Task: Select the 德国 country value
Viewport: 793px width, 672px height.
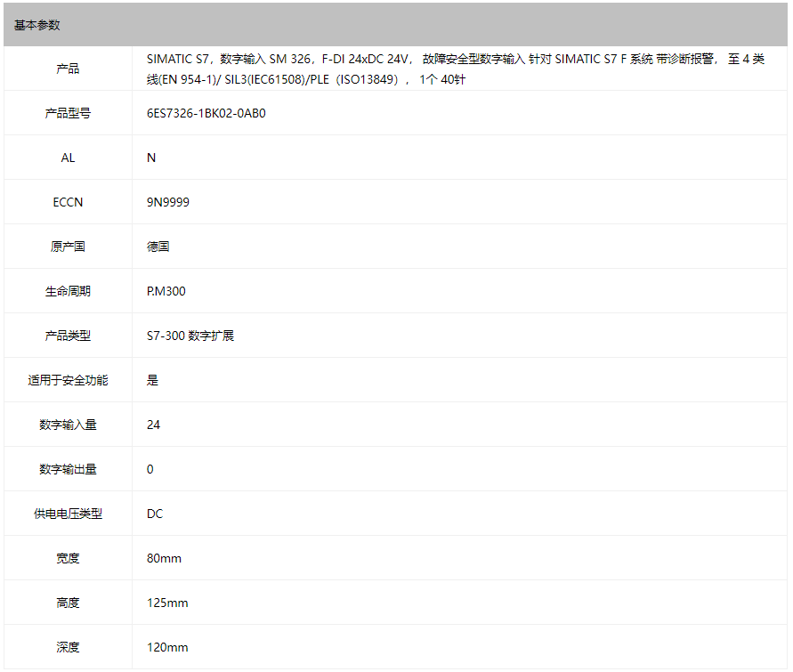Action: tap(158, 247)
